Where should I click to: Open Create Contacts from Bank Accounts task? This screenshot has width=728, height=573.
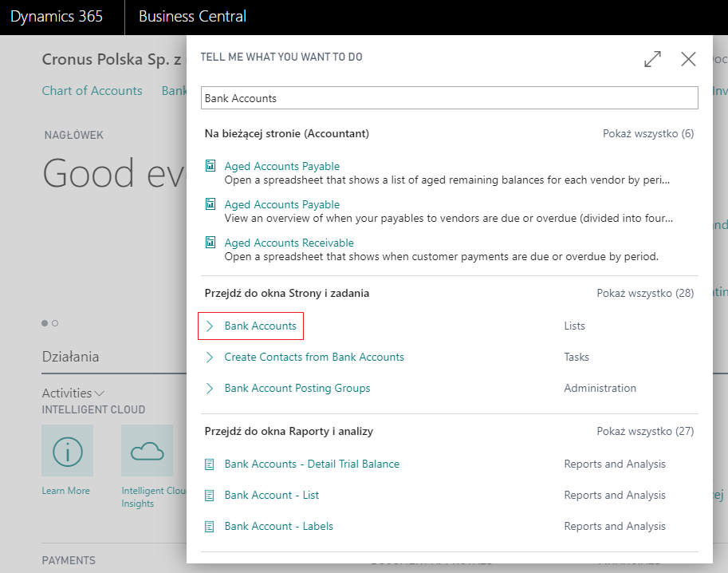314,357
